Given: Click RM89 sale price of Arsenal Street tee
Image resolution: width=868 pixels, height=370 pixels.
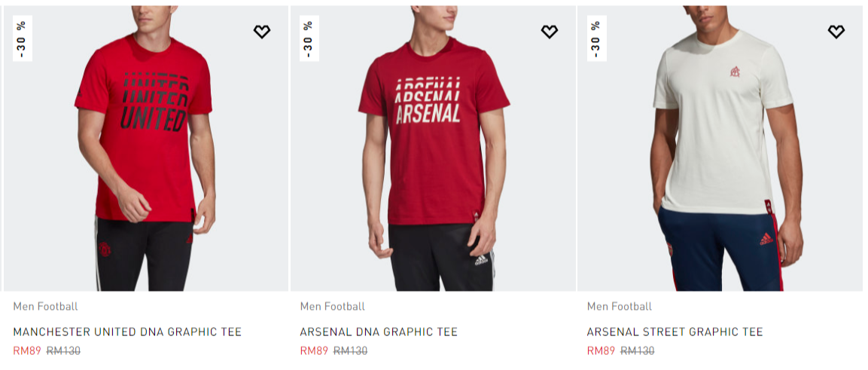Looking at the screenshot, I should [x=601, y=350].
